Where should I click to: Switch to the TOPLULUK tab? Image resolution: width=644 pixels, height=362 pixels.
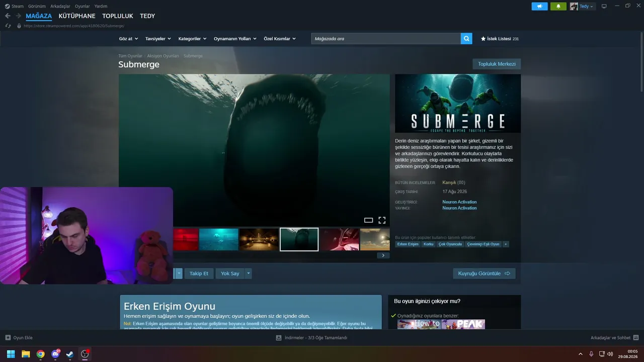[x=118, y=16]
